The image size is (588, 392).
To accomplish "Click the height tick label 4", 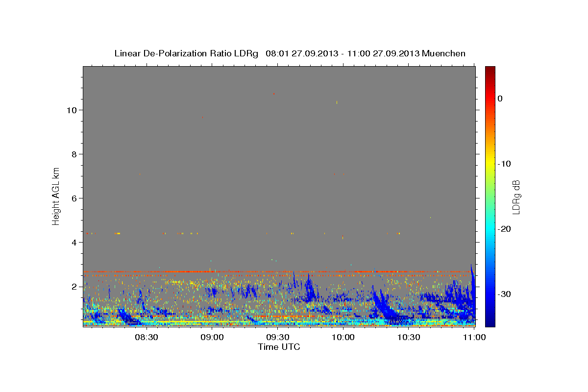I will coord(74,243).
